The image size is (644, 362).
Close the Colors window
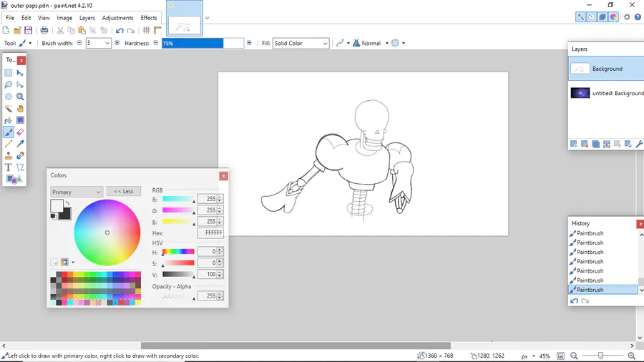point(223,176)
